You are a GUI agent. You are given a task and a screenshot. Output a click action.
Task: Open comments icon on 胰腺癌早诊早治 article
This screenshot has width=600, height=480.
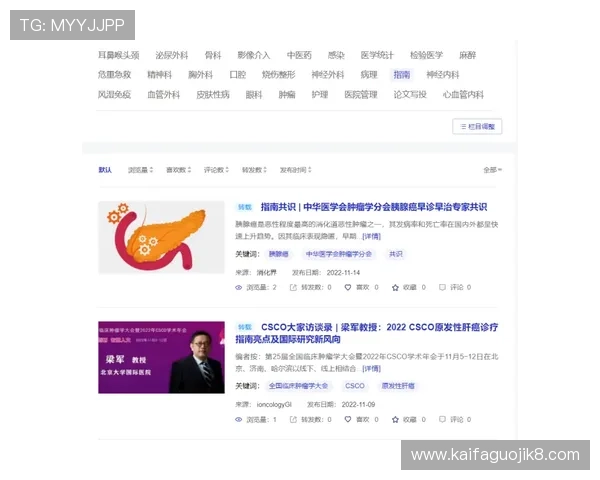(x=442, y=287)
